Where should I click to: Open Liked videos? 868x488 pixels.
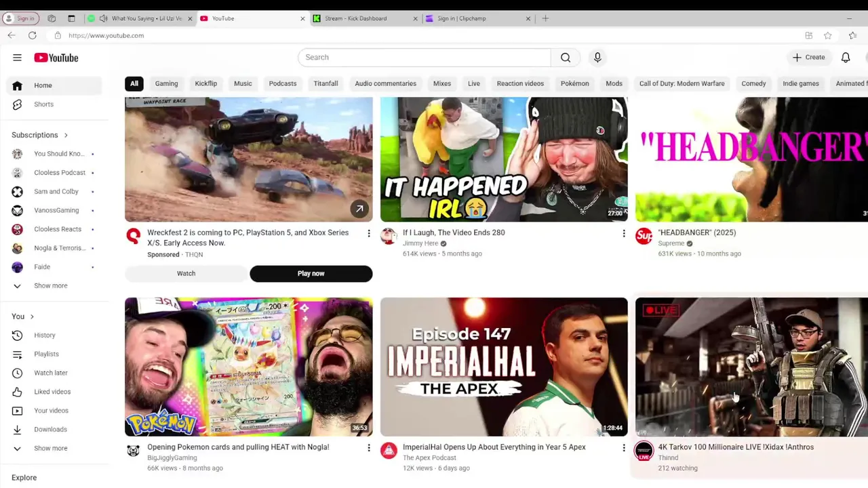click(54, 392)
